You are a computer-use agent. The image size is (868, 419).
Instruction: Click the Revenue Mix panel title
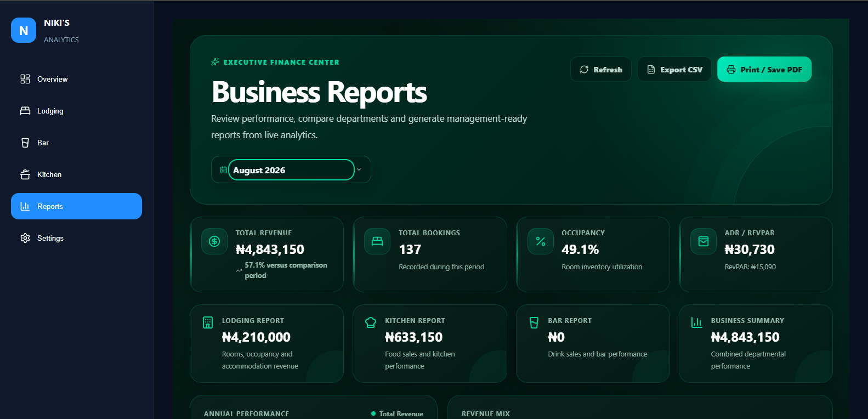486,414
